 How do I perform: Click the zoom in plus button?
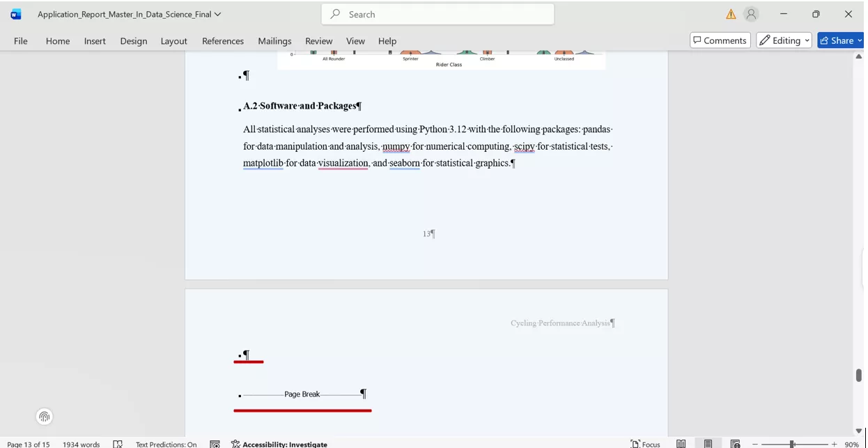pyautogui.click(x=834, y=444)
